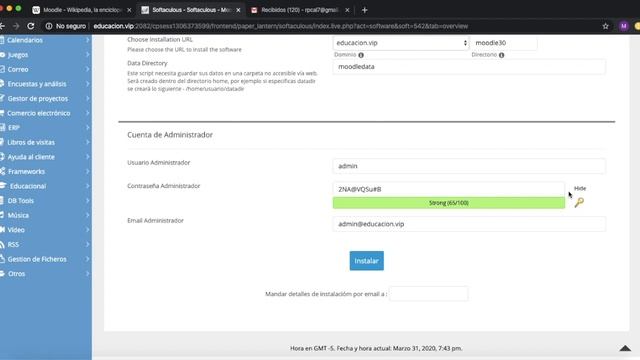
Task: Click the moodle30 directory field
Action: tap(504, 43)
